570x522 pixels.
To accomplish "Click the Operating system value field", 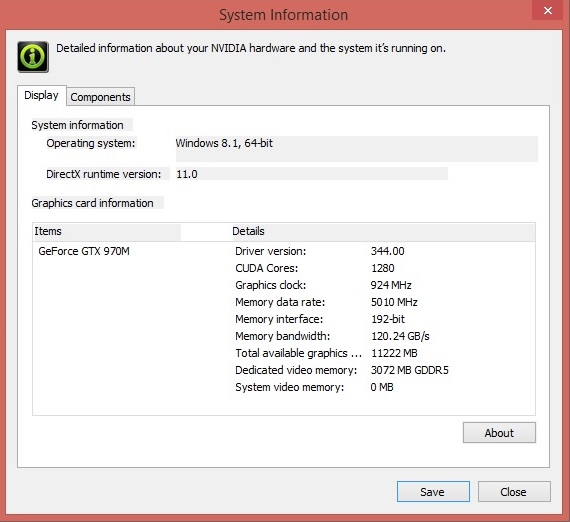I will tap(357, 149).
